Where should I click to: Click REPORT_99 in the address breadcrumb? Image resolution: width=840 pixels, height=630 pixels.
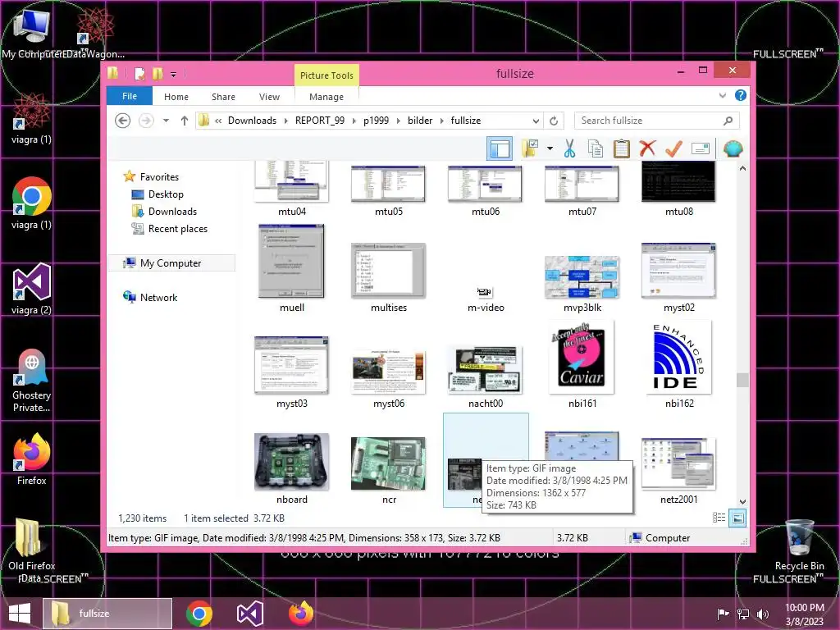(x=320, y=121)
